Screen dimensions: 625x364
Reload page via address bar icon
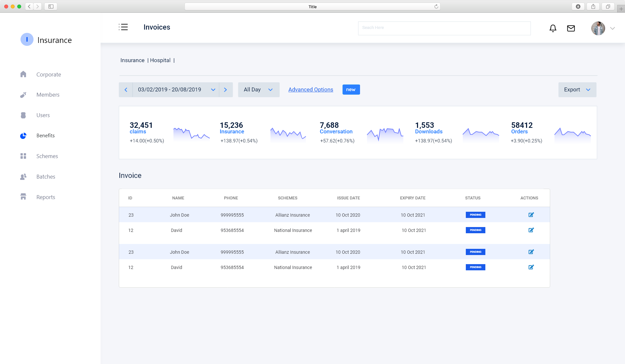pyautogui.click(x=436, y=7)
